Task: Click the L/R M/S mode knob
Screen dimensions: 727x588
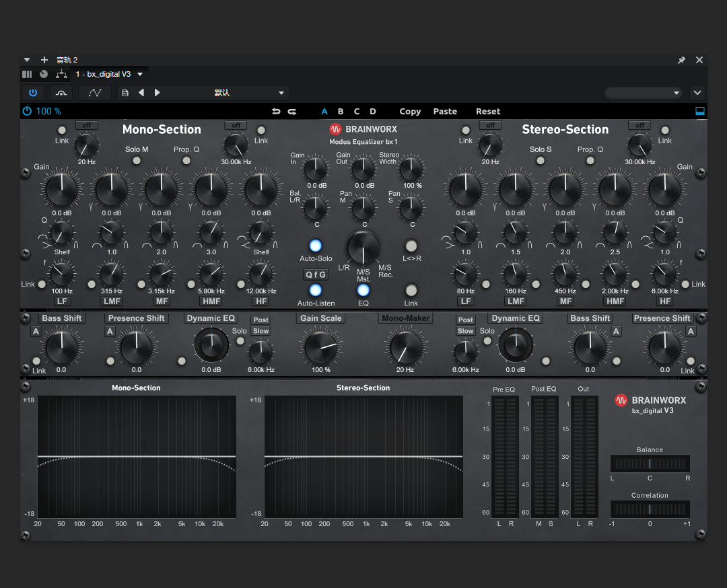Action: [363, 248]
